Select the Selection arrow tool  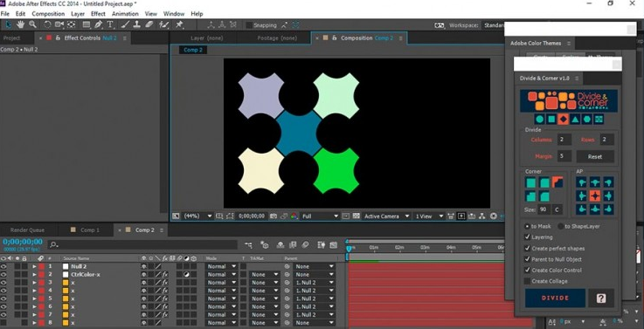[8, 24]
